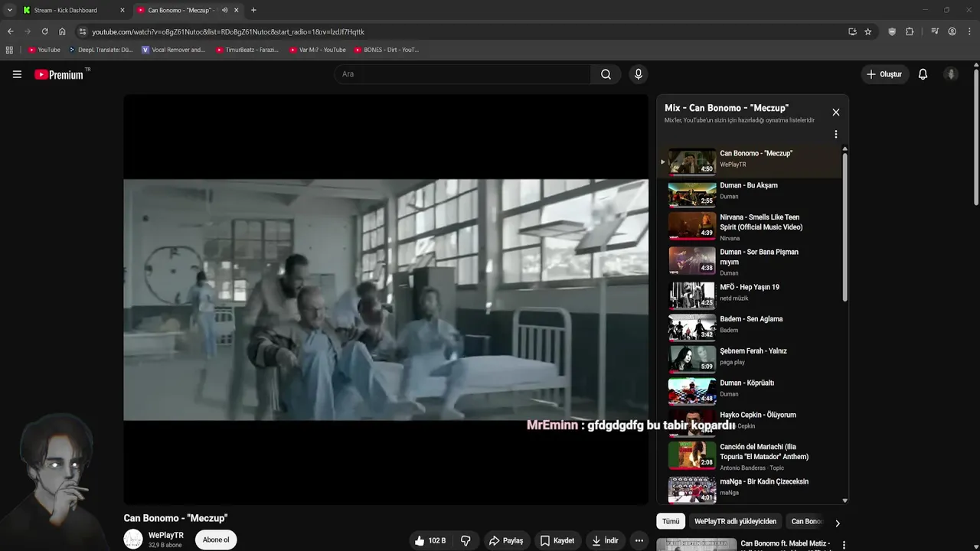Screen dimensions: 980x551
Task: Subscribe with Abone ol button
Action: point(216,540)
